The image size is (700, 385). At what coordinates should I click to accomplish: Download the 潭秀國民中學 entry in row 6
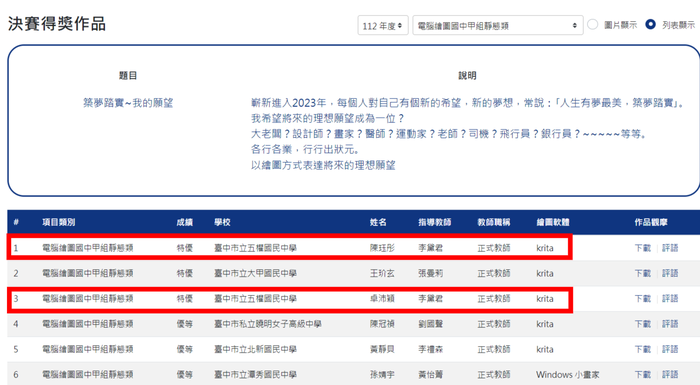coord(643,374)
